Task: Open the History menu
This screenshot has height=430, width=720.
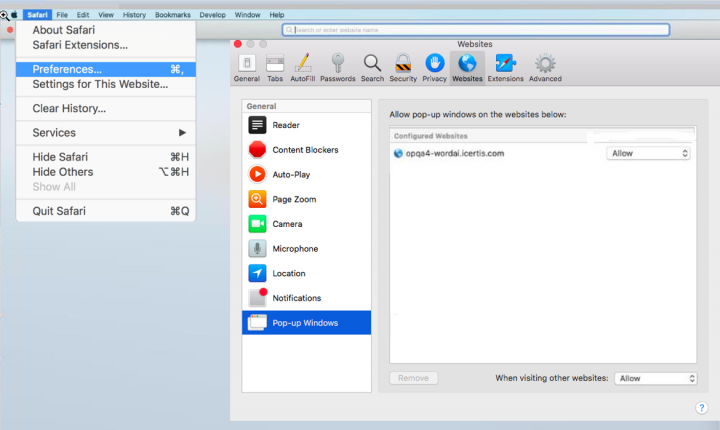Action: pyautogui.click(x=134, y=15)
